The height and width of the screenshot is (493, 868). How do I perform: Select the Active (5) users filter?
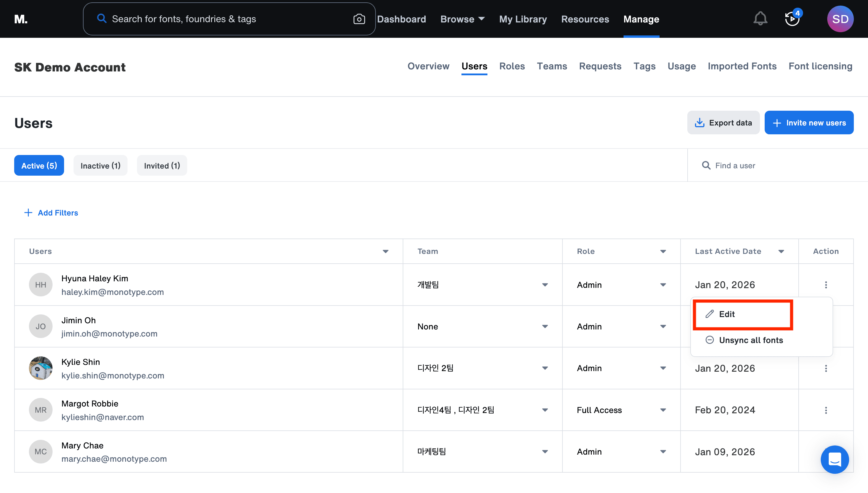tap(39, 166)
